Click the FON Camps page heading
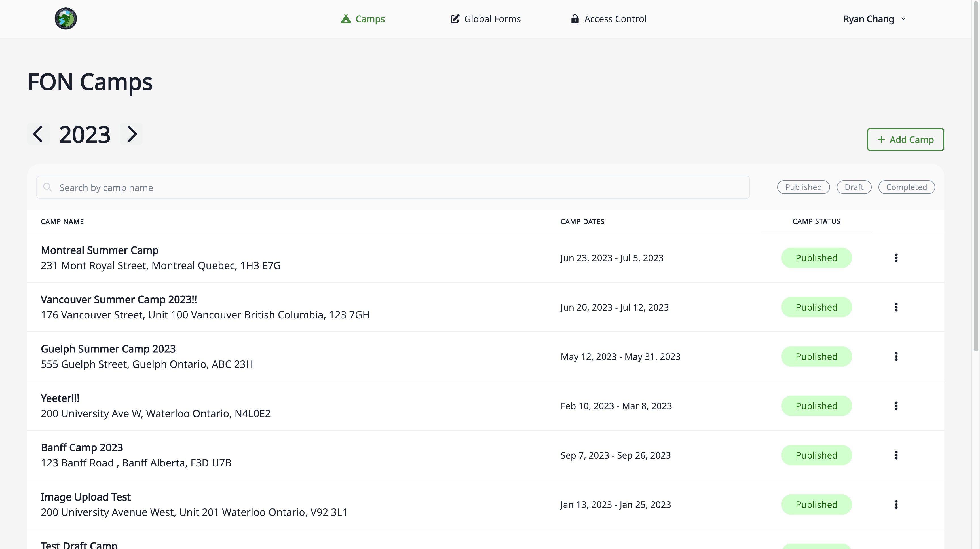The width and height of the screenshot is (980, 549). pyautogui.click(x=90, y=82)
